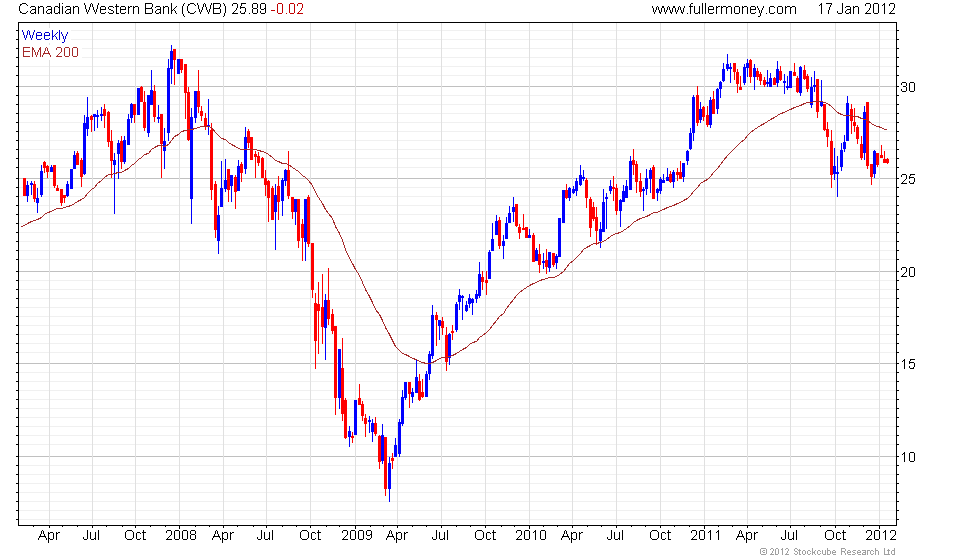Click the EMA 200 legend label
This screenshot has height=560, width=980.
51,52
